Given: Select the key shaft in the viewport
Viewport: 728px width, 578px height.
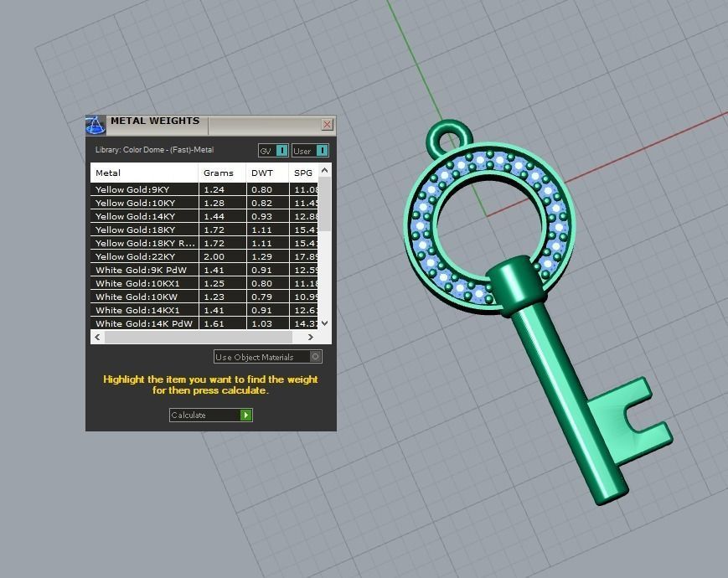Looking at the screenshot, I should tap(571, 404).
